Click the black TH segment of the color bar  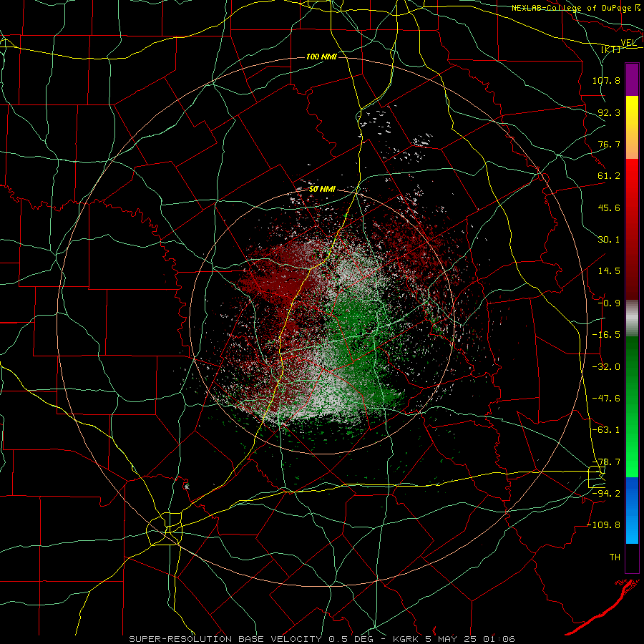[x=632, y=558]
